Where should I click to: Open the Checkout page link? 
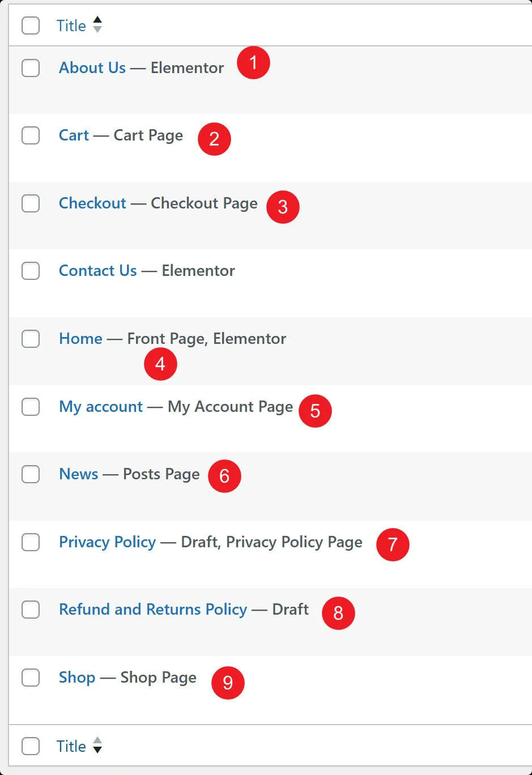[x=93, y=203]
